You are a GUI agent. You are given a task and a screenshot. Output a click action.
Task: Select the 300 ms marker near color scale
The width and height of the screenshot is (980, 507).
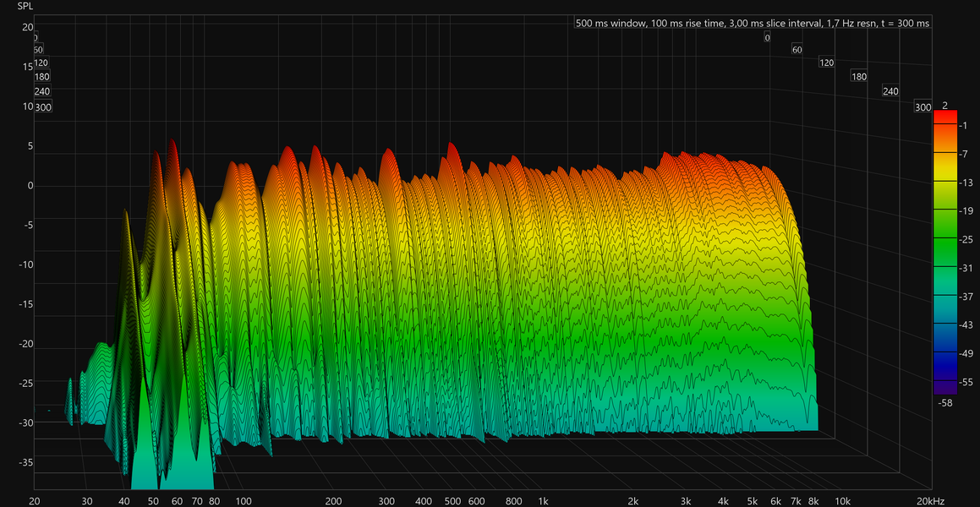pyautogui.click(x=923, y=107)
